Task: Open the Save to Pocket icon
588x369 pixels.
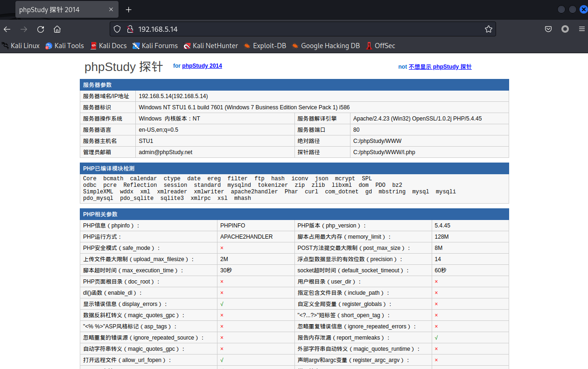Action: pyautogui.click(x=548, y=29)
